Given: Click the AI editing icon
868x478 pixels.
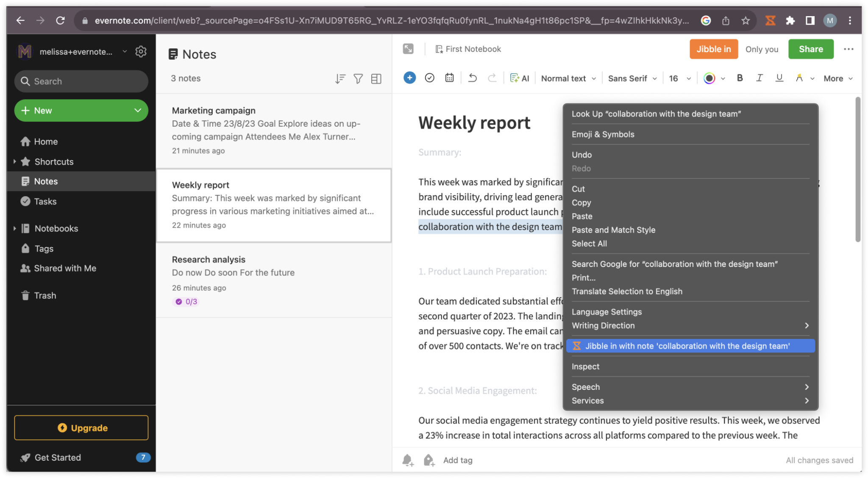Looking at the screenshot, I should click(520, 78).
